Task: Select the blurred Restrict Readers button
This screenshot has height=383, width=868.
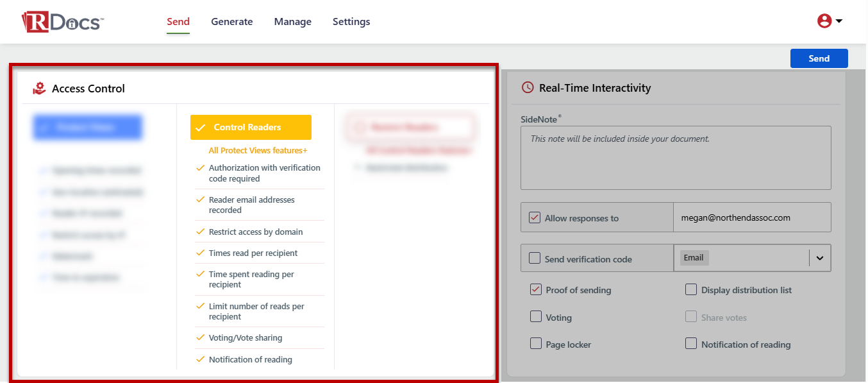Action: pos(410,128)
